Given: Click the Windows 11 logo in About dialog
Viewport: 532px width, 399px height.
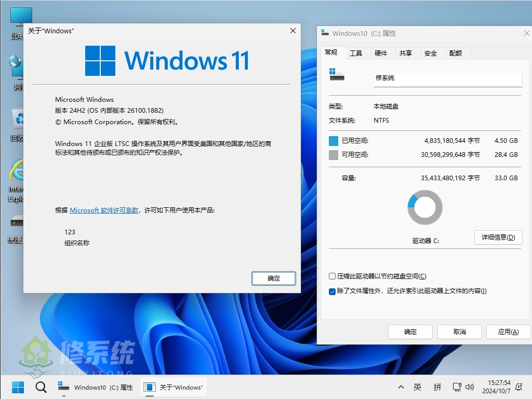Looking at the screenshot, I should [167, 61].
